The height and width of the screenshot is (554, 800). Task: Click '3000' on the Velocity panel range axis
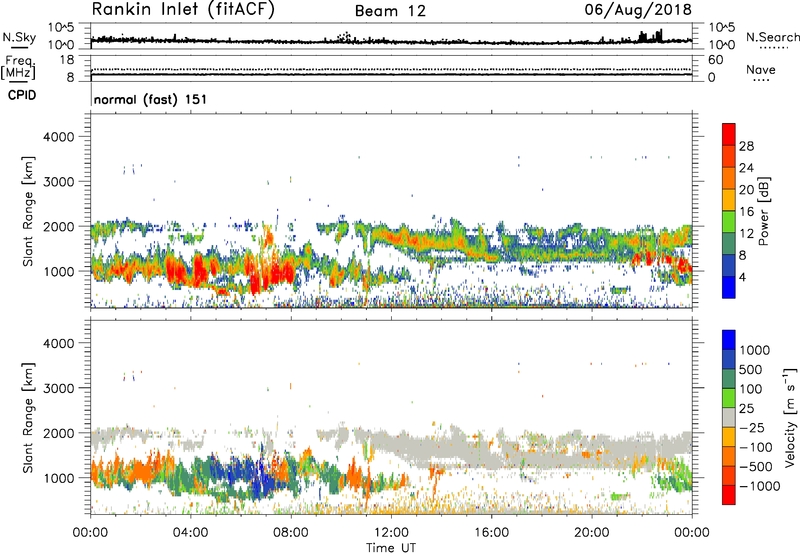pyautogui.click(x=58, y=388)
